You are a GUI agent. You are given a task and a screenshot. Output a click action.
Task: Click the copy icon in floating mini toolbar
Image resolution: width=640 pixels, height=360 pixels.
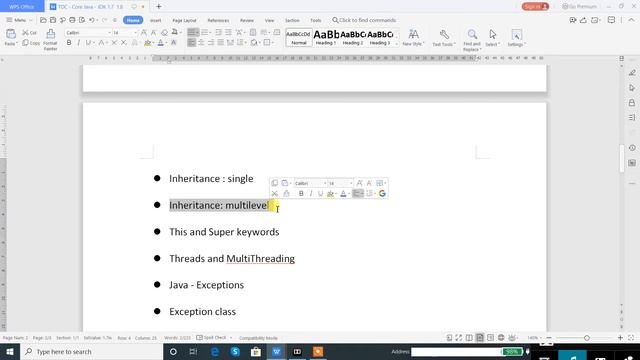[275, 183]
